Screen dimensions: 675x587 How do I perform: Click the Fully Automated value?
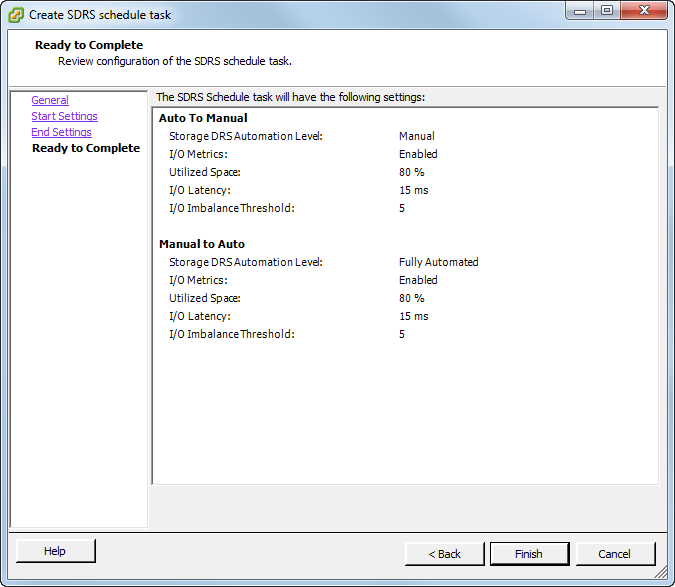pyautogui.click(x=438, y=262)
